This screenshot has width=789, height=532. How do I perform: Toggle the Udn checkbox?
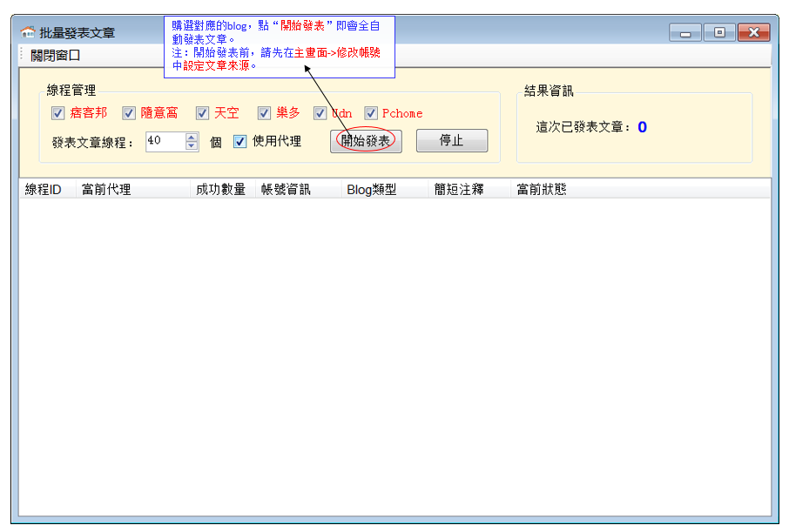(320, 113)
